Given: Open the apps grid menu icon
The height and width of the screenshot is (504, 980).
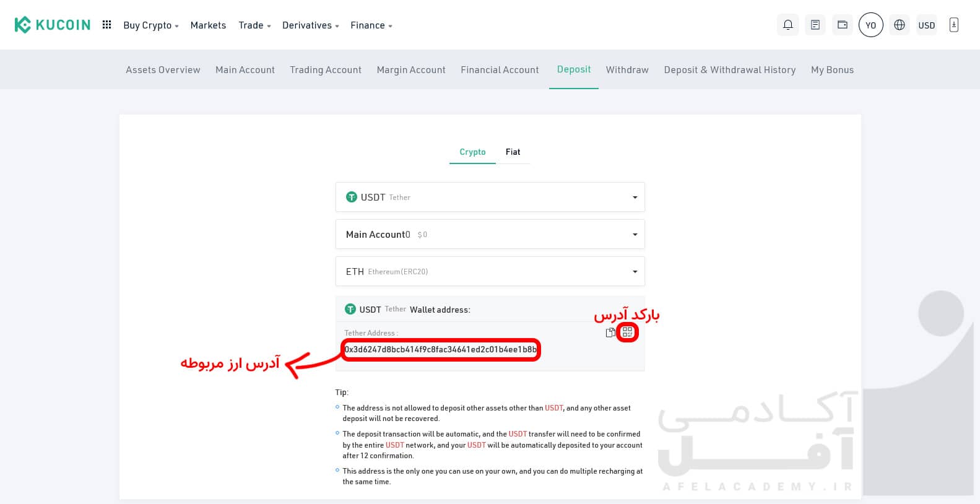Looking at the screenshot, I should point(106,25).
